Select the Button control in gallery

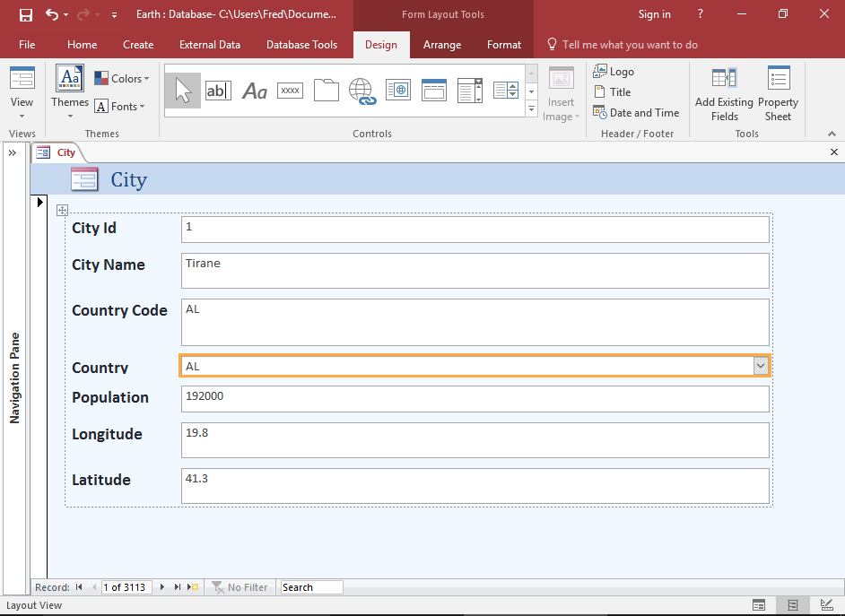(x=290, y=90)
